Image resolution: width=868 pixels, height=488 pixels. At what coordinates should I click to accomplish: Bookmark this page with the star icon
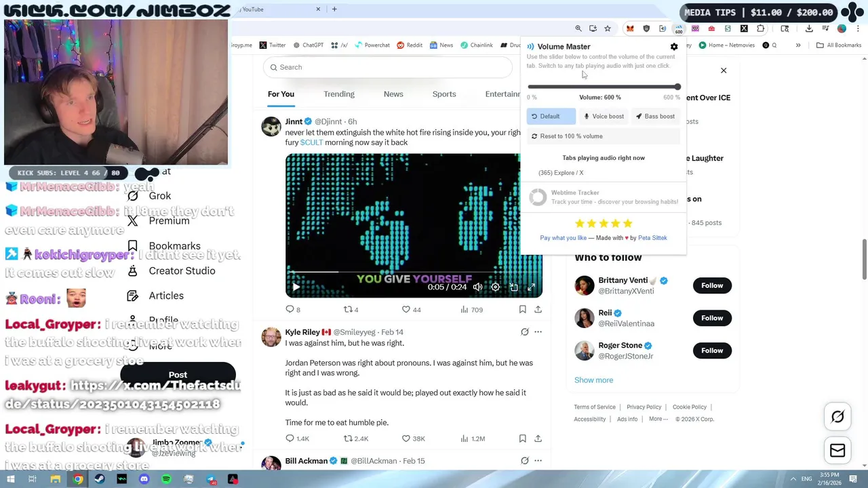(608, 28)
